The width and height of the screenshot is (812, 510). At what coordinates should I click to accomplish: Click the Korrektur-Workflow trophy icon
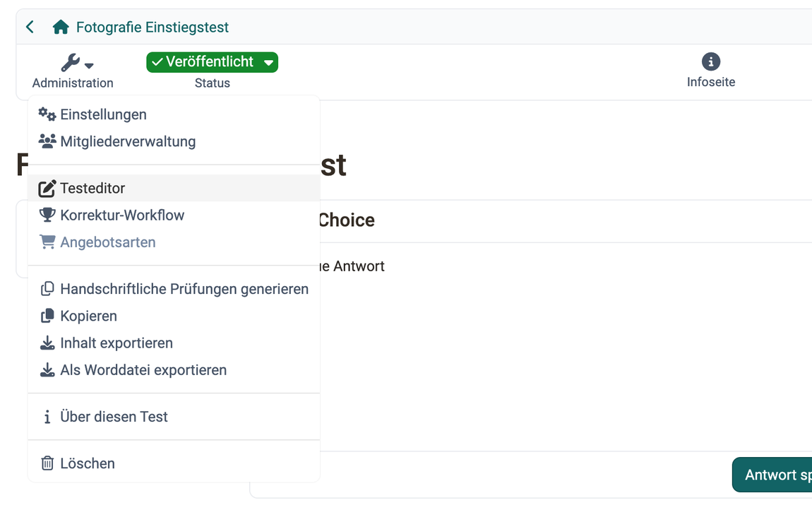[x=47, y=215]
